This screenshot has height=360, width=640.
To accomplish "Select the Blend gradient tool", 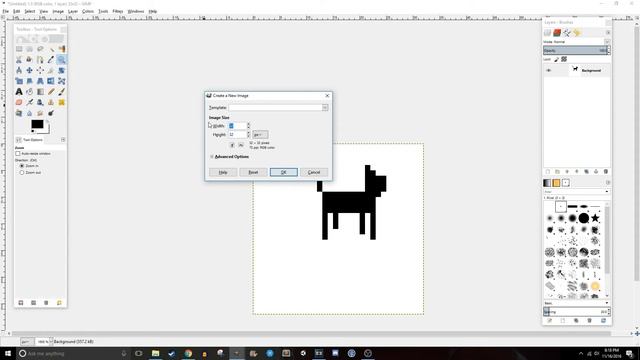I will (x=40, y=91).
